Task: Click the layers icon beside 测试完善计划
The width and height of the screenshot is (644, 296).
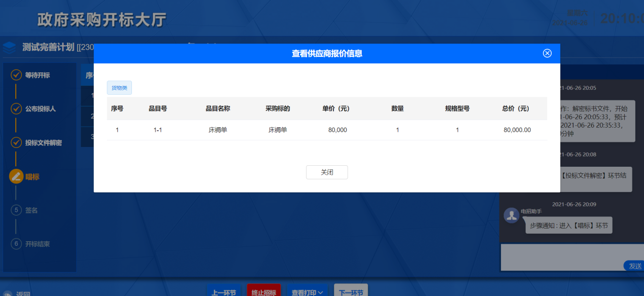Action: pyautogui.click(x=9, y=48)
